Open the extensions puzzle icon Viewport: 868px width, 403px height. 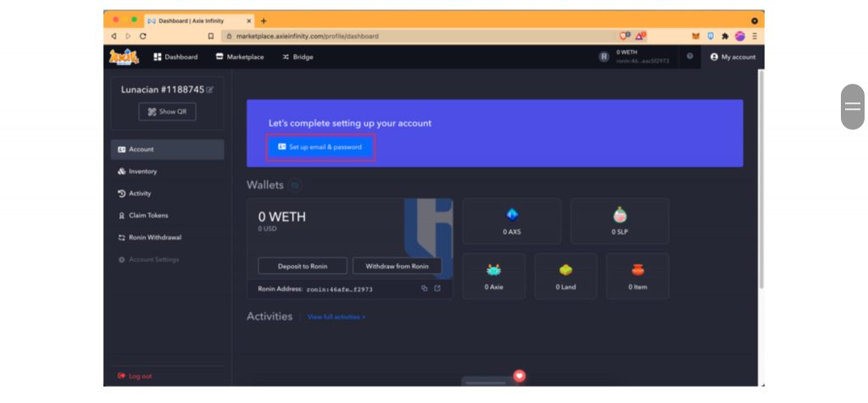point(726,36)
